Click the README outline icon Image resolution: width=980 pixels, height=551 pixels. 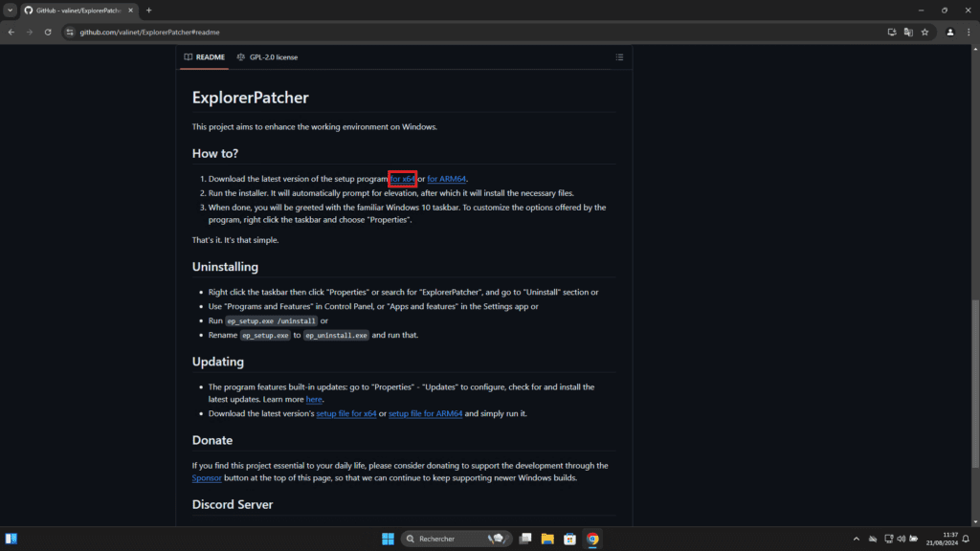(619, 57)
